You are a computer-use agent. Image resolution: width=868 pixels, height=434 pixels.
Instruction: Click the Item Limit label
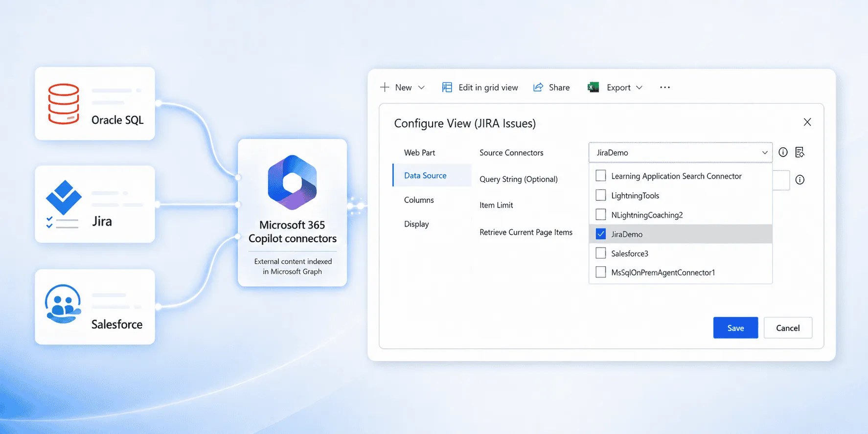496,205
